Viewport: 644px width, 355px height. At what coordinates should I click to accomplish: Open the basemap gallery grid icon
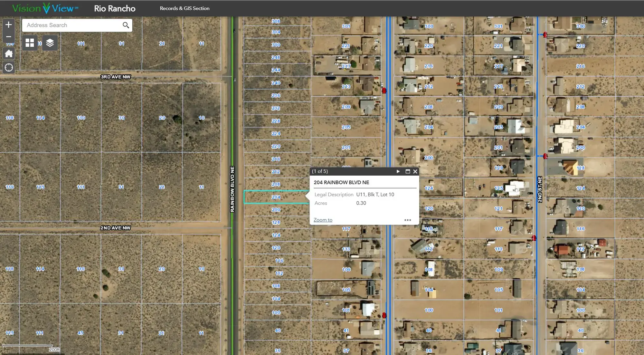(30, 43)
